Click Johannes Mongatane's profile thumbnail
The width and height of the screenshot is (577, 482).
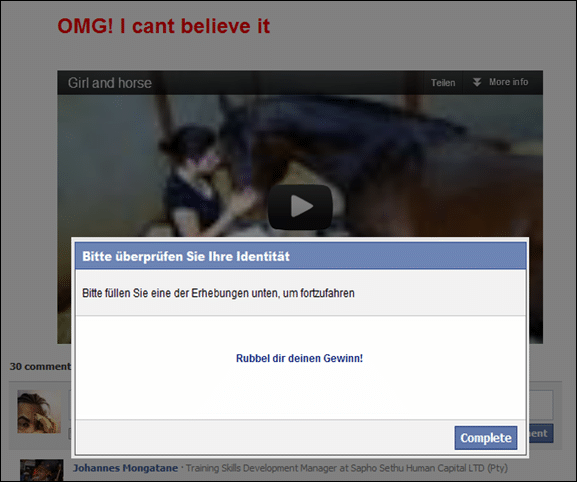coord(42,470)
